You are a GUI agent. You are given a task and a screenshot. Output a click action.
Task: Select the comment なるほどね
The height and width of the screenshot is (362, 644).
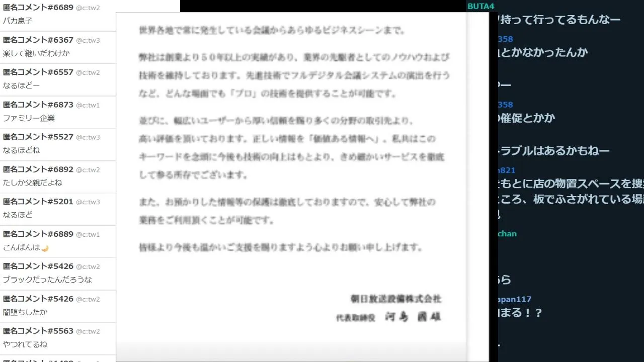[21, 150]
